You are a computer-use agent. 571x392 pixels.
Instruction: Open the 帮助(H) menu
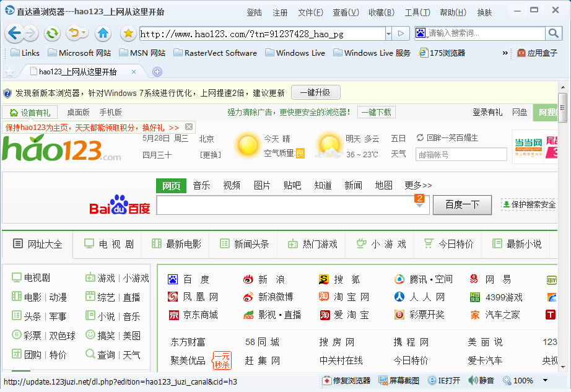453,13
